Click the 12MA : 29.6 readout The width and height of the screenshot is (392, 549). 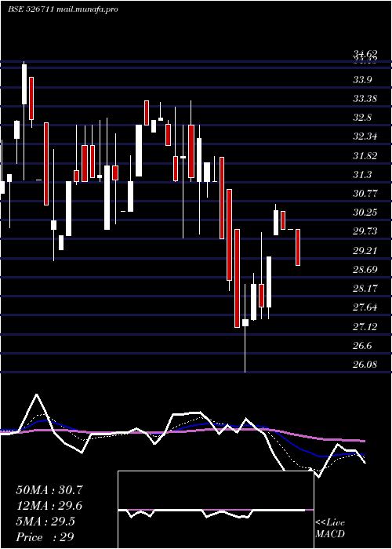49,506
